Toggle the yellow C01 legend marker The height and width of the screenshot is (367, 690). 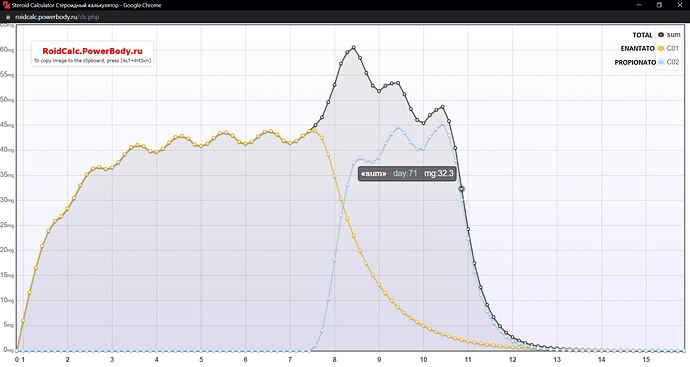pyautogui.click(x=661, y=48)
